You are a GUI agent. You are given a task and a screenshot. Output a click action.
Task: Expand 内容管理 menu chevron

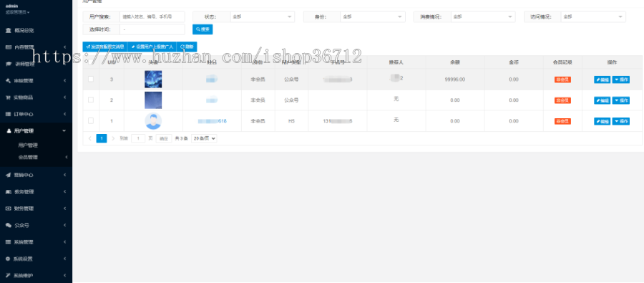(65, 47)
